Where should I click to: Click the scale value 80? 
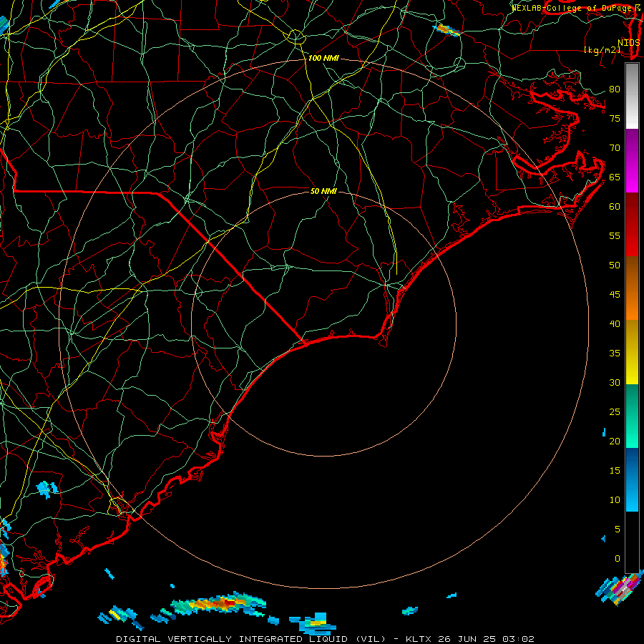615,89
